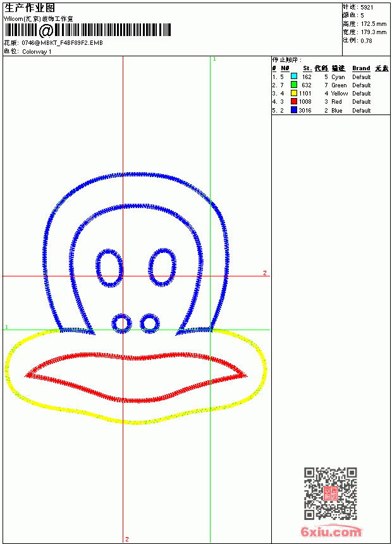The width and height of the screenshot is (392, 544).
Task: Click the St. column header
Action: point(307,68)
